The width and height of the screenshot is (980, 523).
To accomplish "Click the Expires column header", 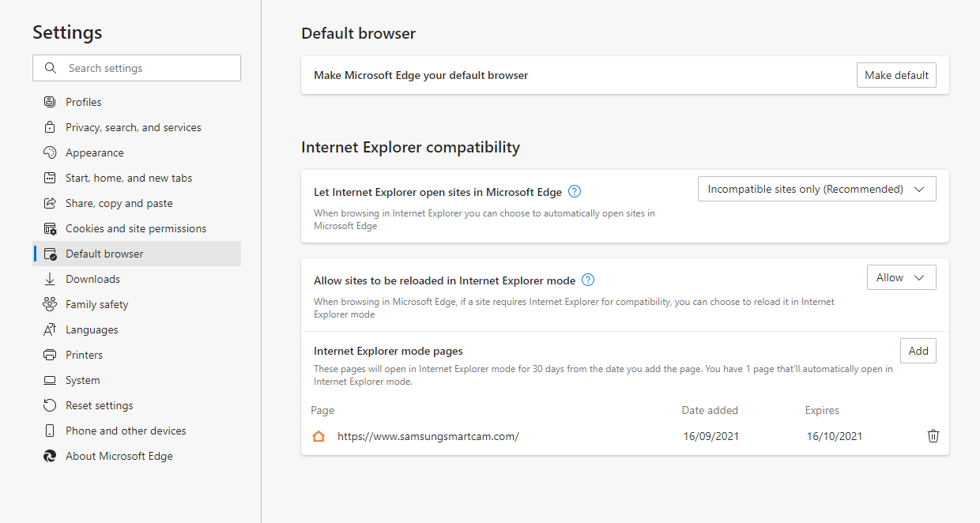I will click(822, 410).
